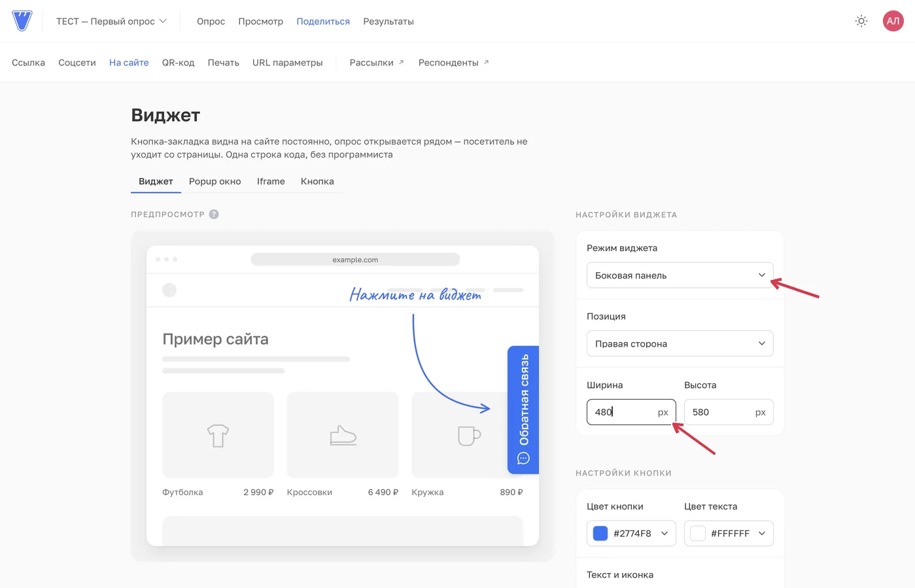Image resolution: width=915 pixels, height=588 pixels.
Task: Open the Результаты tab
Action: 388,22
